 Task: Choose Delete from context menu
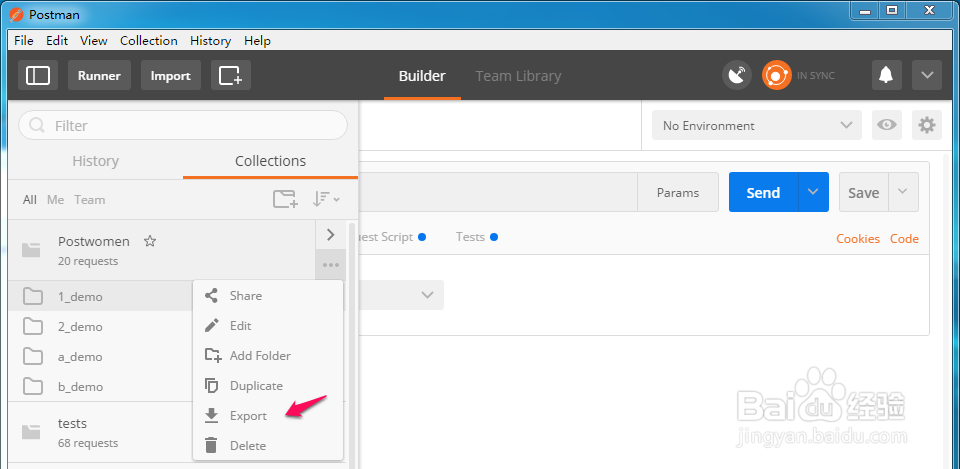point(268,446)
